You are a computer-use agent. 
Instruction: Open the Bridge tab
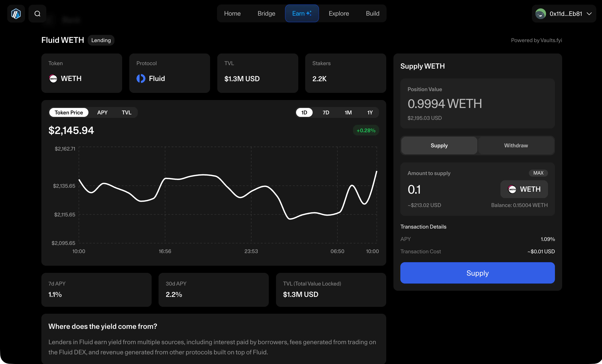266,13
